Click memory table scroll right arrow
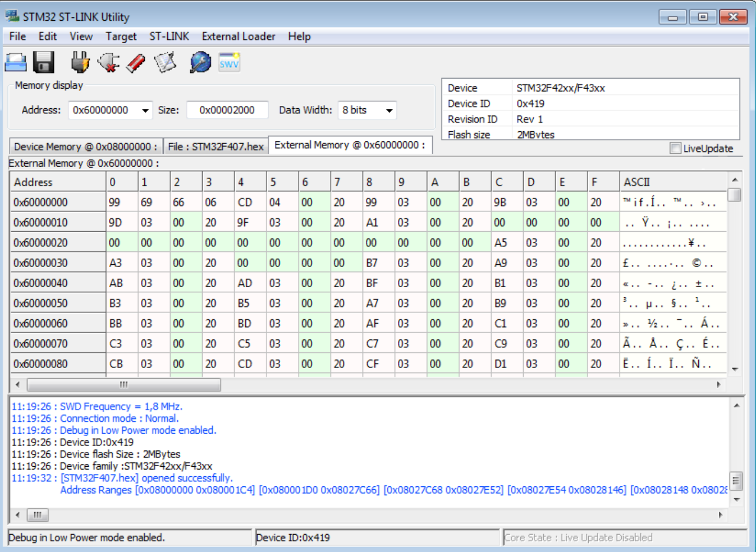 pyautogui.click(x=718, y=385)
